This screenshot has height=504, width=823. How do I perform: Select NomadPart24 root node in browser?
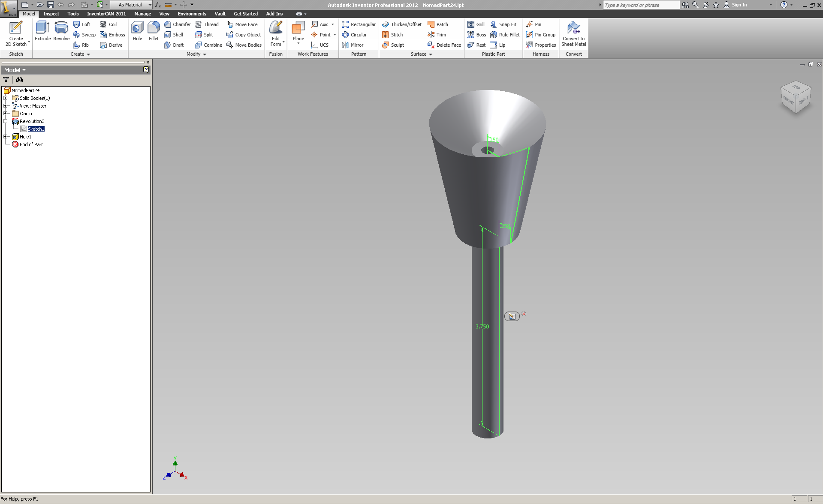click(26, 90)
